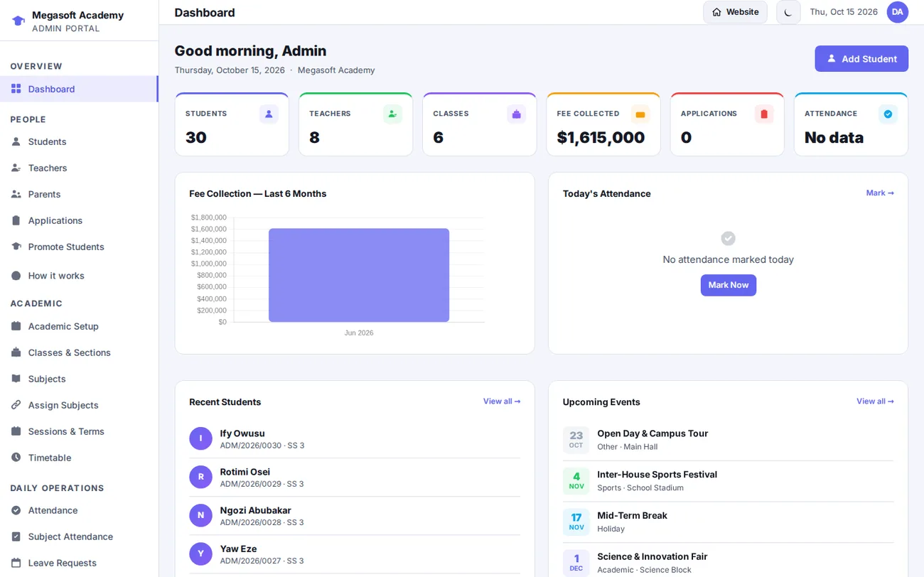Click the Dashboard grid icon in sidebar

(x=16, y=89)
